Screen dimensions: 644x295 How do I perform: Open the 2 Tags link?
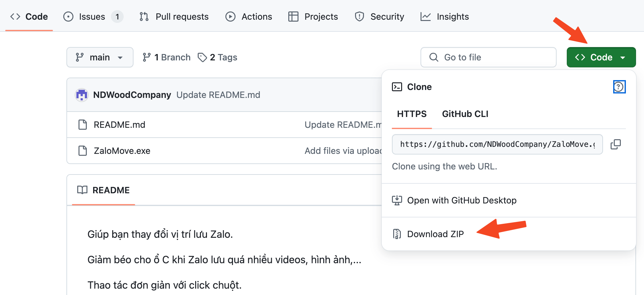pos(217,57)
